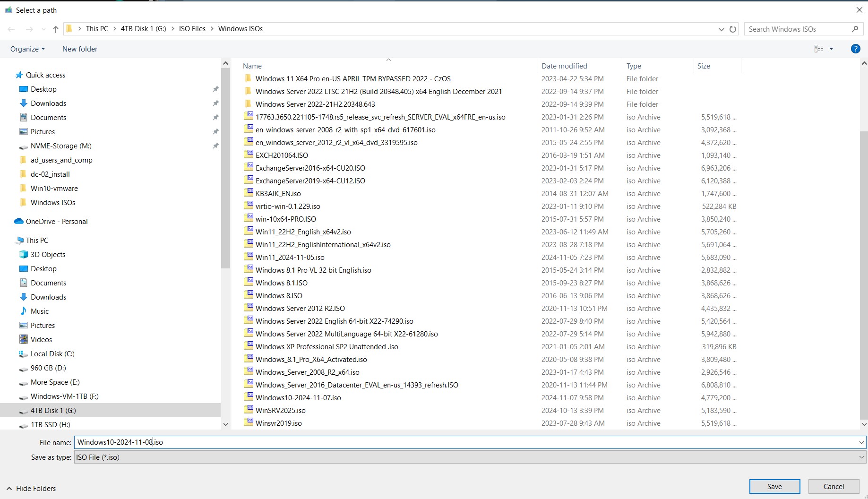
Task: Click the Refresh icon beside address bar
Action: (732, 29)
